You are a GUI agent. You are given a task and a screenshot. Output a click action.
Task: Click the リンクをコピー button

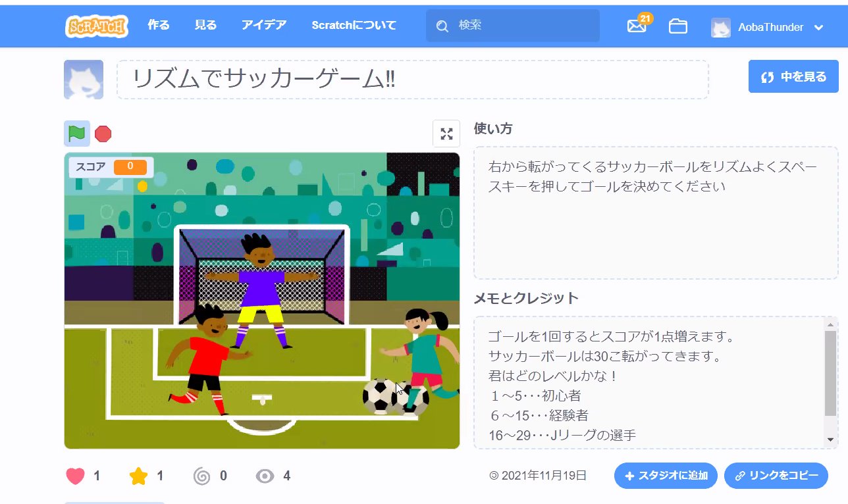point(776,476)
